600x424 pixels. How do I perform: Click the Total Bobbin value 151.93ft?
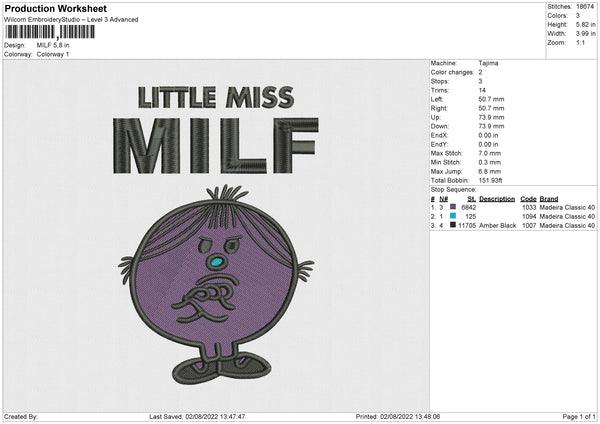tap(490, 180)
